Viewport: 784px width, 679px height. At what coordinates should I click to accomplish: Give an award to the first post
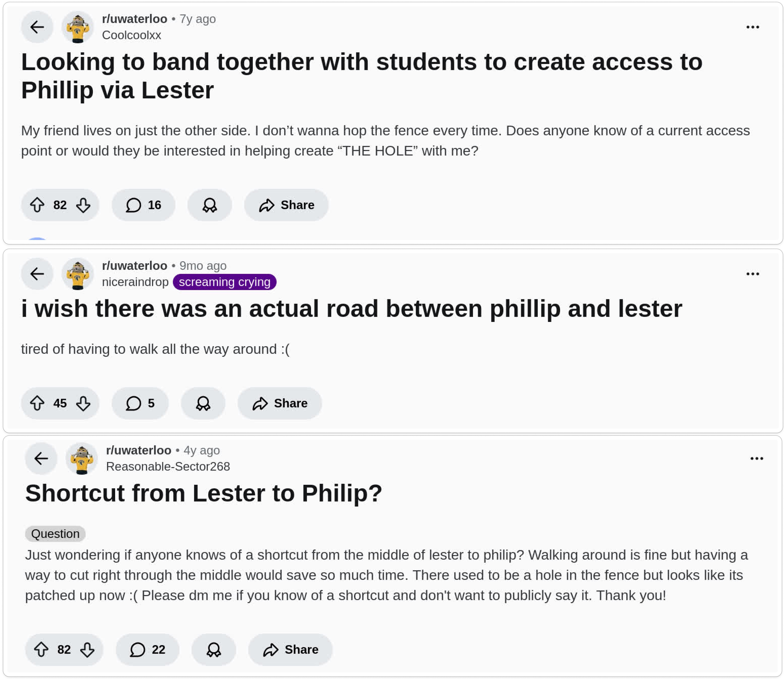(210, 205)
